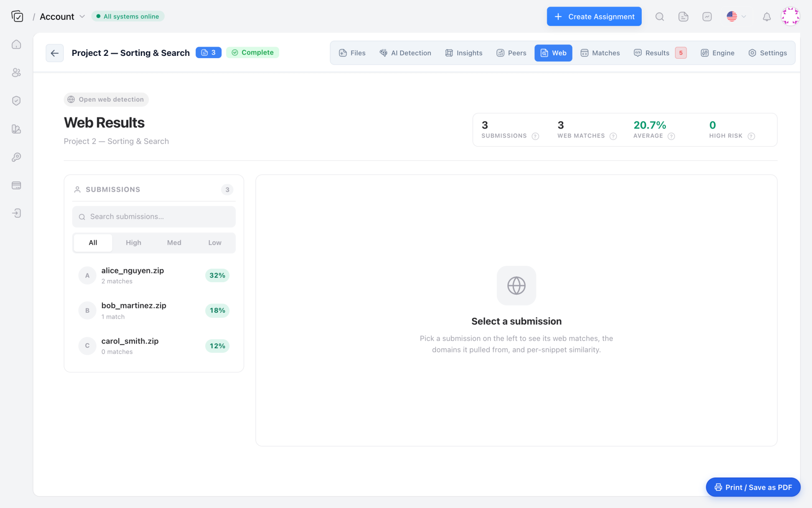Viewport: 812px width, 508px height.
Task: Click the globe icon in empty state
Action: pos(516,285)
